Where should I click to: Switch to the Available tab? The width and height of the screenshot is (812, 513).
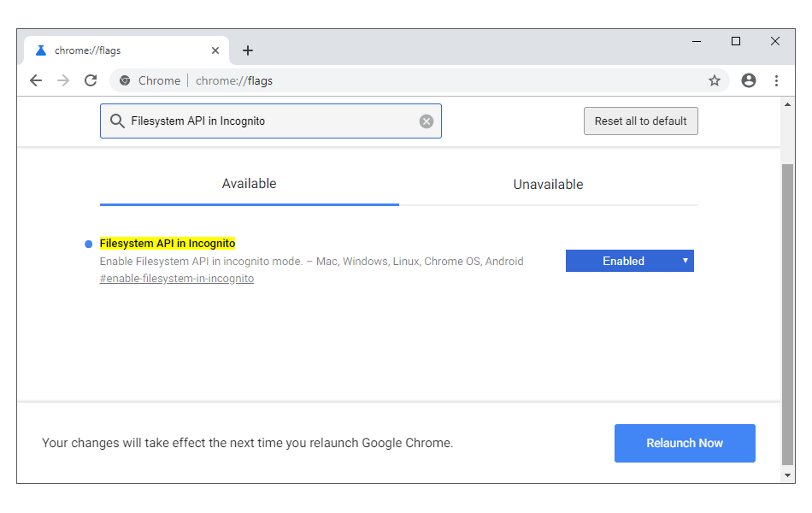click(249, 184)
